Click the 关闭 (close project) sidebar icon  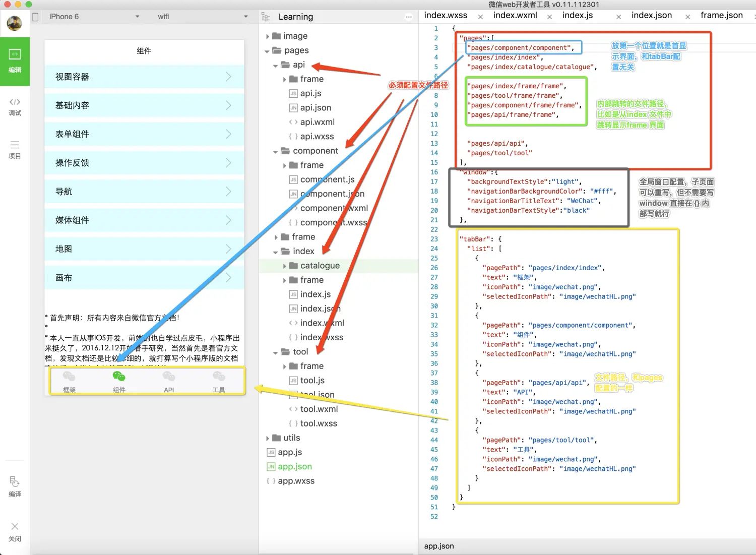click(x=15, y=532)
